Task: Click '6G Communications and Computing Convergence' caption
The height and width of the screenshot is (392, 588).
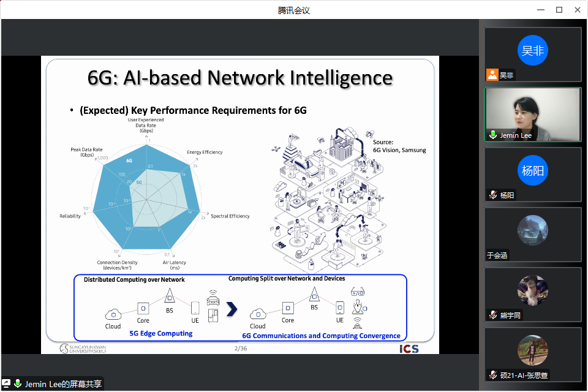Action: tap(322, 336)
